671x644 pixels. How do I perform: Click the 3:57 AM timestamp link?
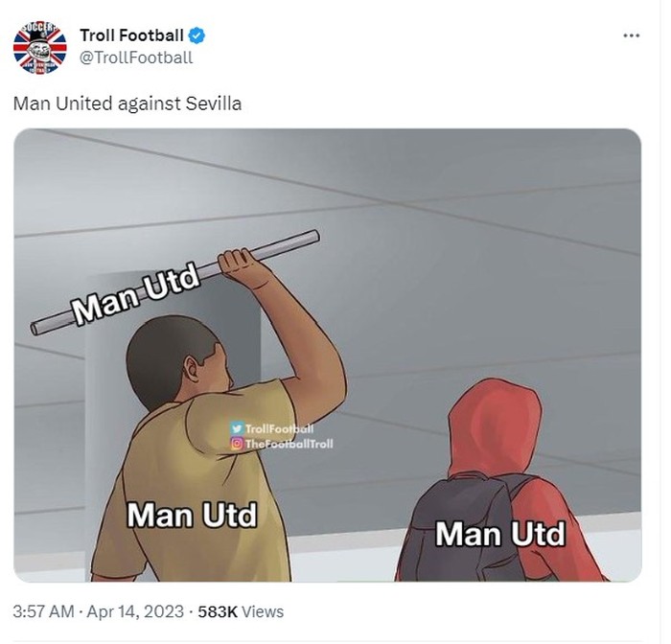click(x=44, y=611)
